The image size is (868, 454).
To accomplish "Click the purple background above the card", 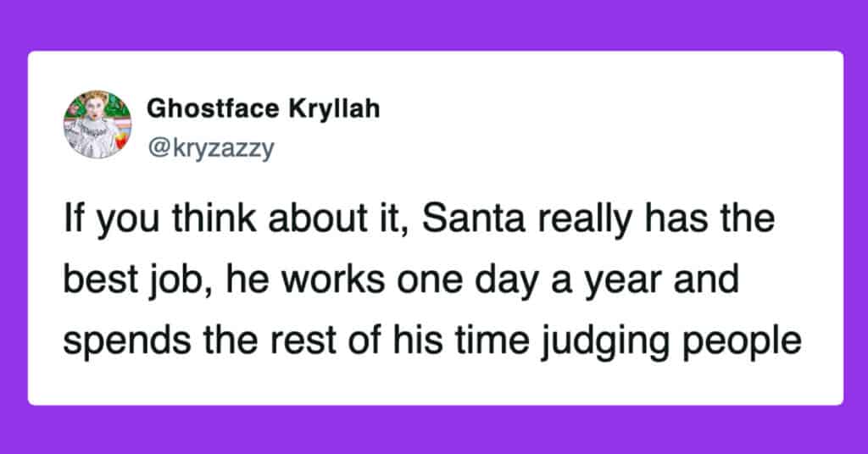I will click(x=434, y=24).
